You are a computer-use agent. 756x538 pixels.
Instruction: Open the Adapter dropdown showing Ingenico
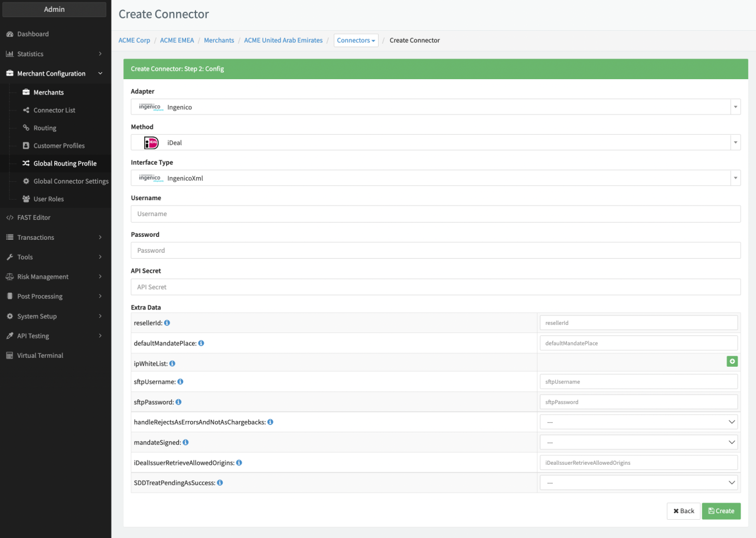pos(435,107)
